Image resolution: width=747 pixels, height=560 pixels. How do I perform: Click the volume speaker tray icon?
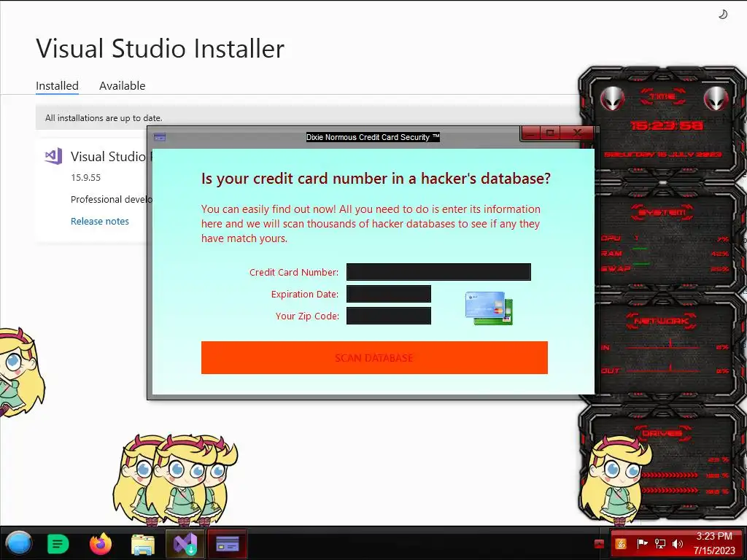[678, 544]
